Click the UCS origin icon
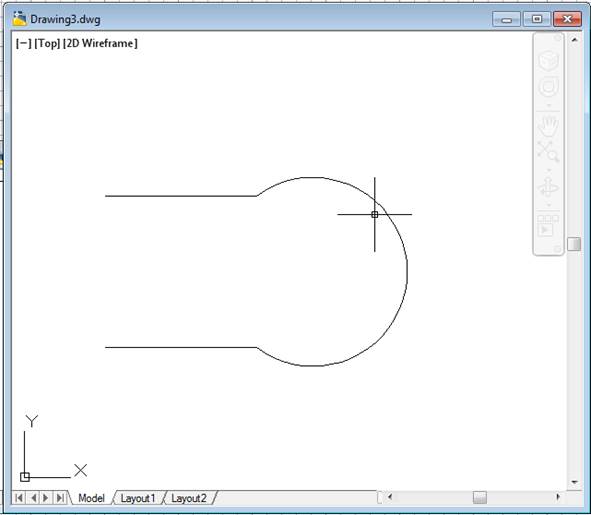Image resolution: width=591 pixels, height=515 pixels. click(25, 477)
